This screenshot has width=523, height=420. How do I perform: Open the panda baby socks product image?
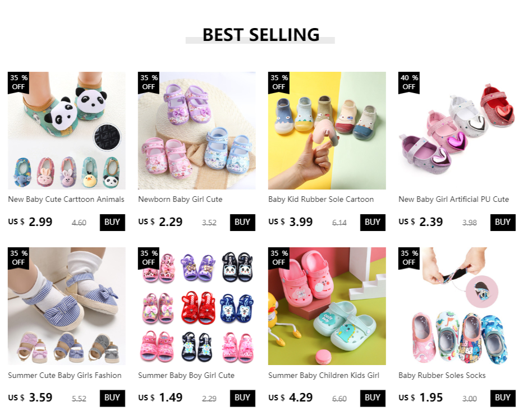[x=67, y=131]
